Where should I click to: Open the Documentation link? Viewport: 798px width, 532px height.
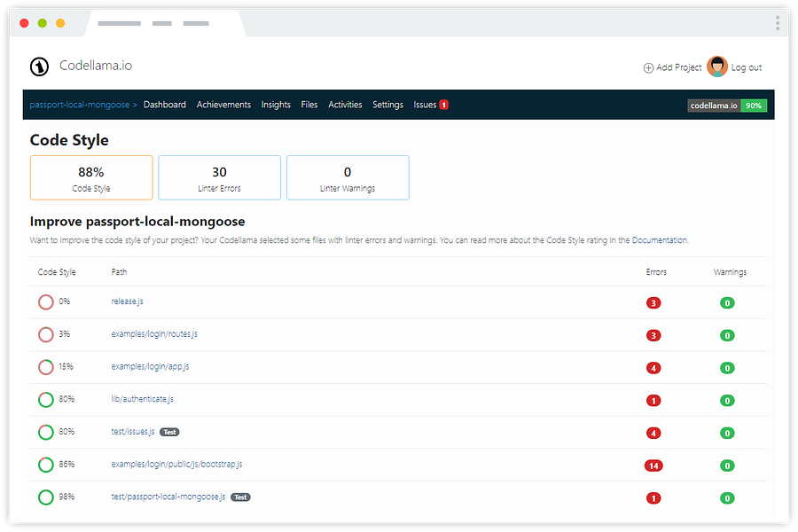pos(659,239)
